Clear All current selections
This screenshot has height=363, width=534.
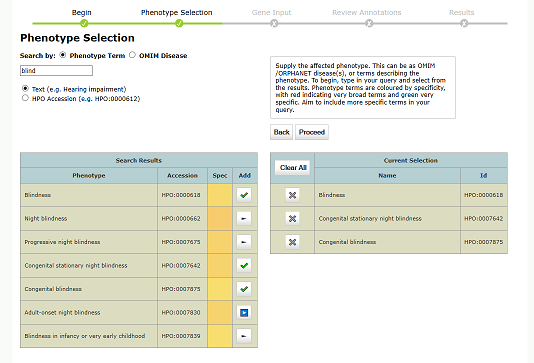pos(293,168)
